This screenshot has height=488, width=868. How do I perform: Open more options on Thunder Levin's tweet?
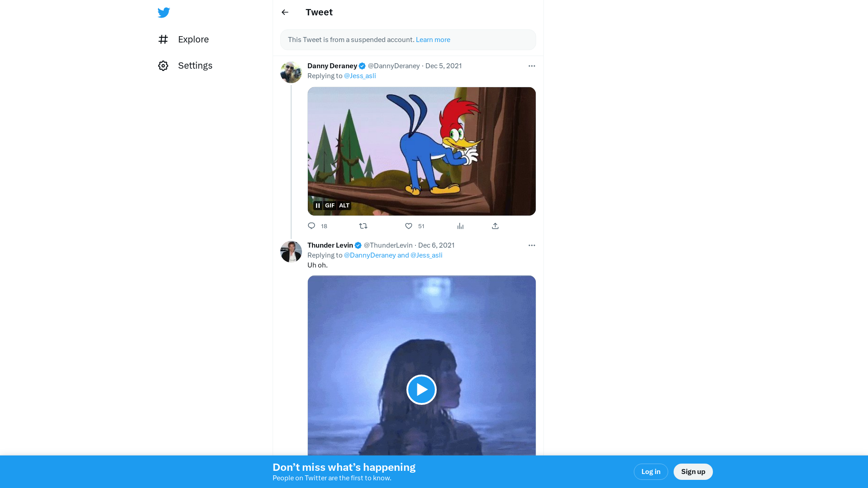[532, 245]
